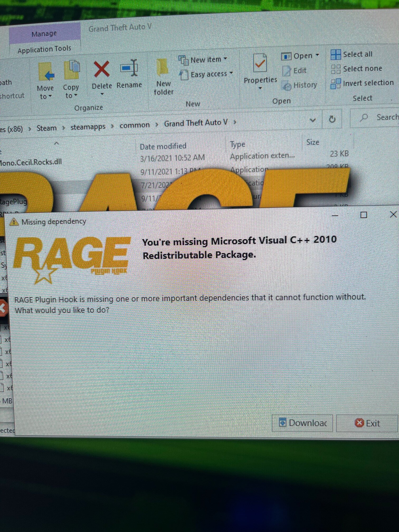Screen dimensions: 399x532
Task: Click the Easy access icon
Action: click(184, 75)
